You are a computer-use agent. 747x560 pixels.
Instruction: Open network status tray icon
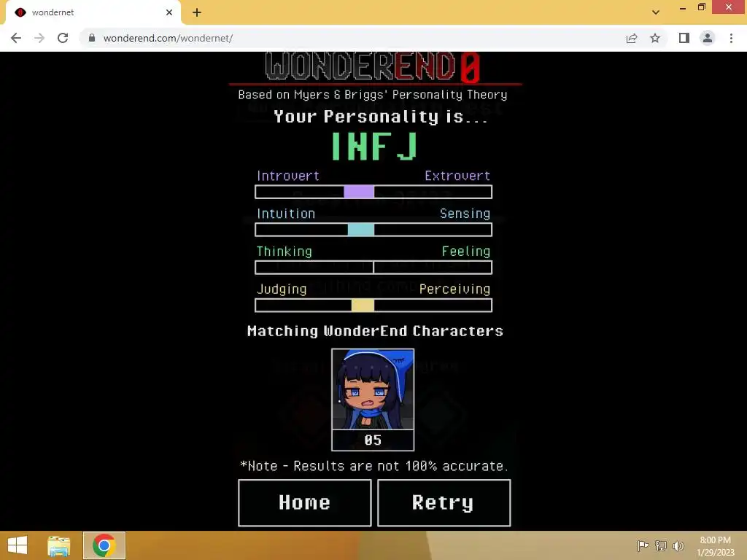click(x=661, y=545)
